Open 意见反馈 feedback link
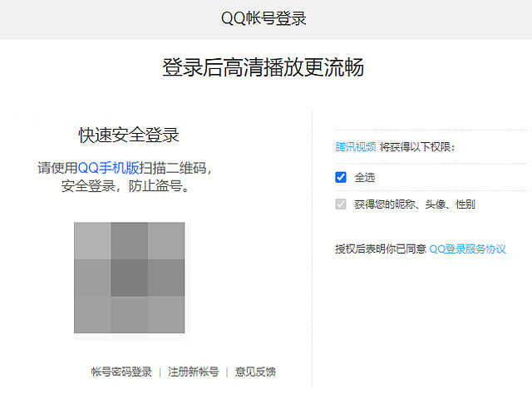The image size is (532, 399). 255,372
